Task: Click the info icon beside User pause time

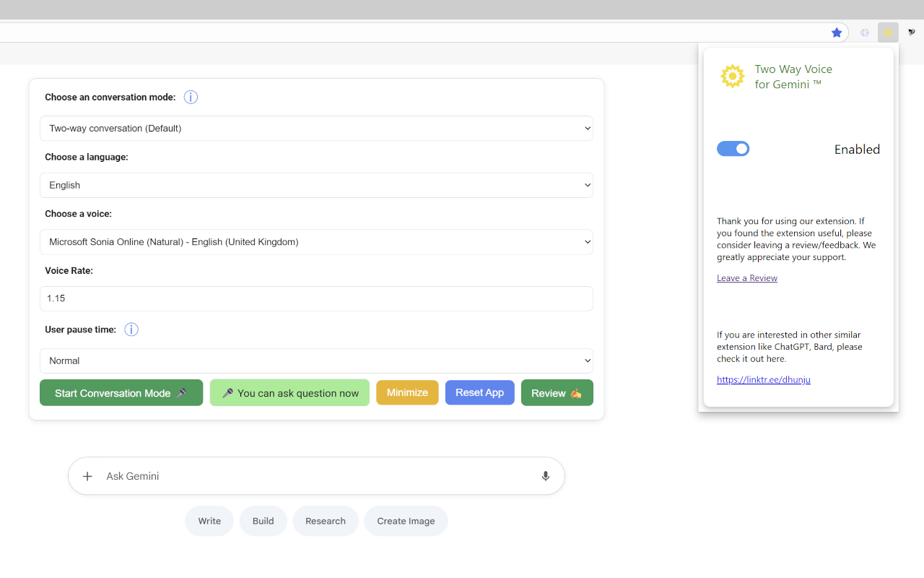Action: (131, 329)
